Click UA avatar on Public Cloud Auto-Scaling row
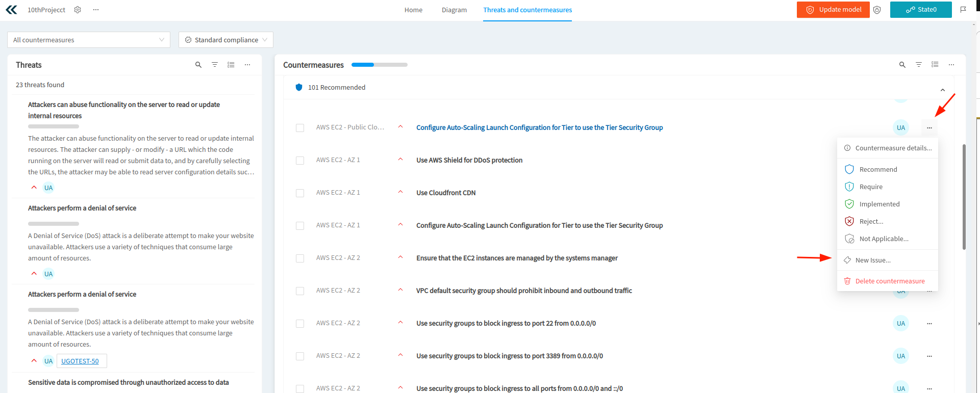 (901, 128)
